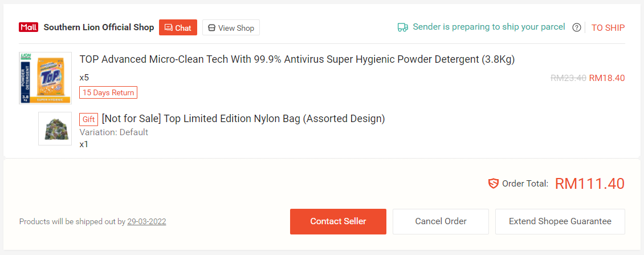Image resolution: width=644 pixels, height=255 pixels.
Task: Open the Top Limited Edition Nylon Bag title
Action: coord(243,119)
